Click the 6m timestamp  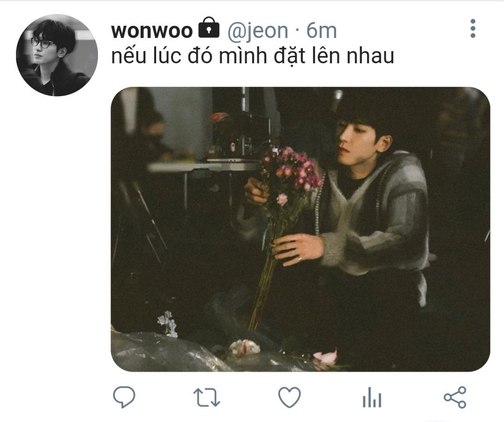(x=322, y=30)
